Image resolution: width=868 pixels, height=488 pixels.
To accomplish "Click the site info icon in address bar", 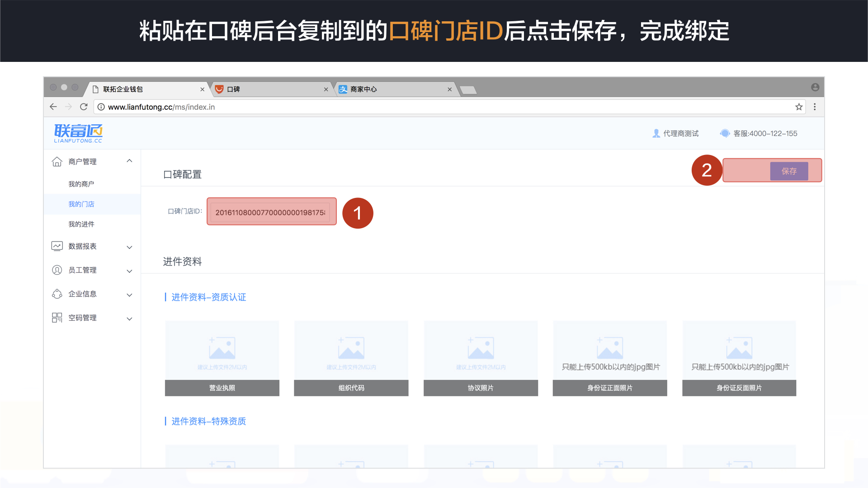I will pos(101,107).
